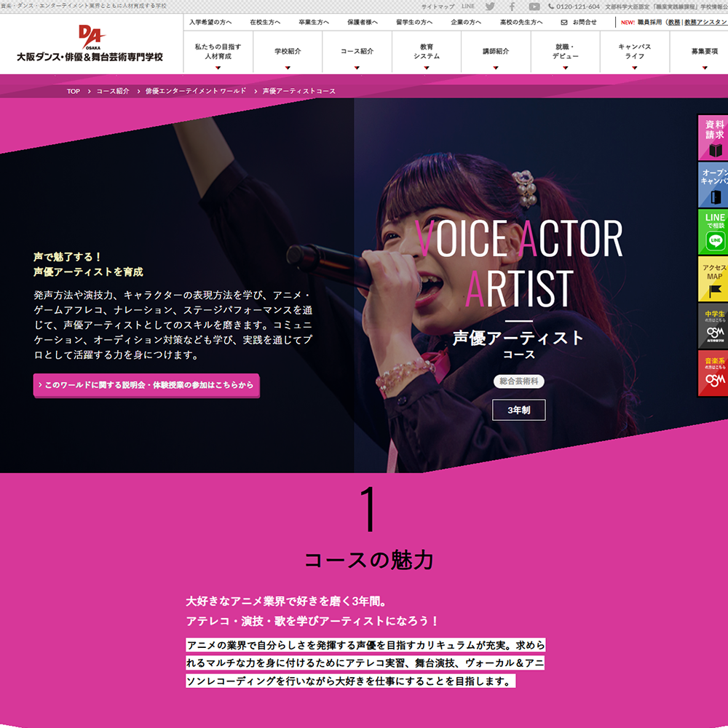Go to TOP in the breadcrumb
Viewport: 728px width, 728px height.
click(x=74, y=91)
